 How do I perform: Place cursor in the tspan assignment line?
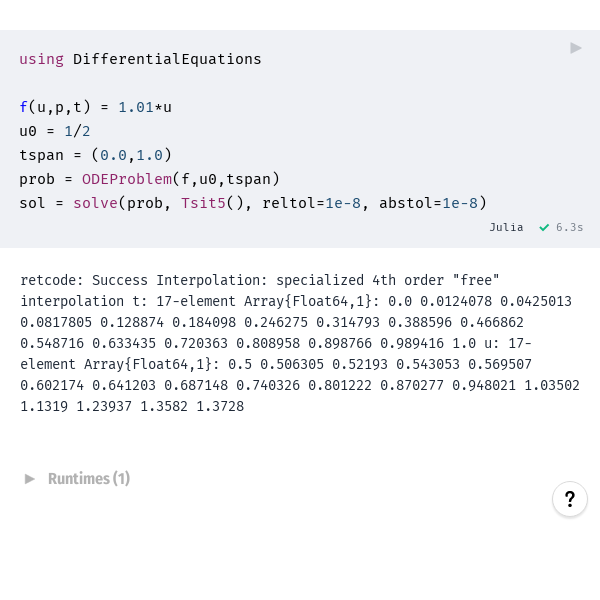[96, 155]
